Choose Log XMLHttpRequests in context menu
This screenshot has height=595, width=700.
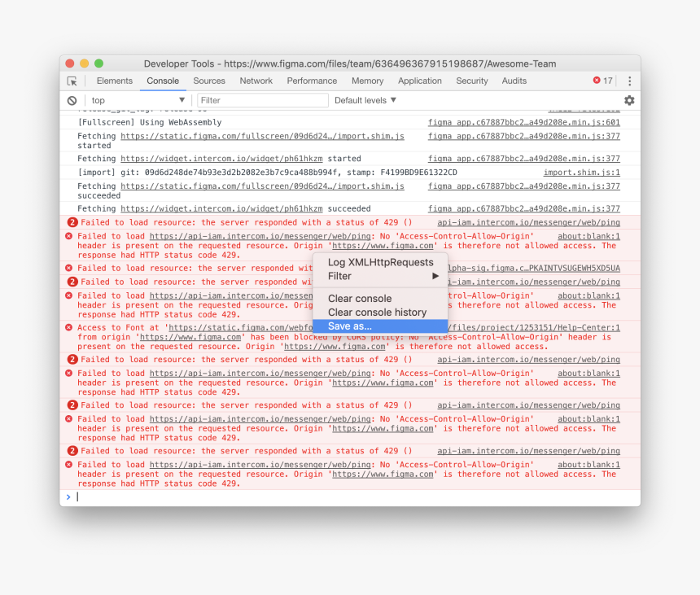380,262
